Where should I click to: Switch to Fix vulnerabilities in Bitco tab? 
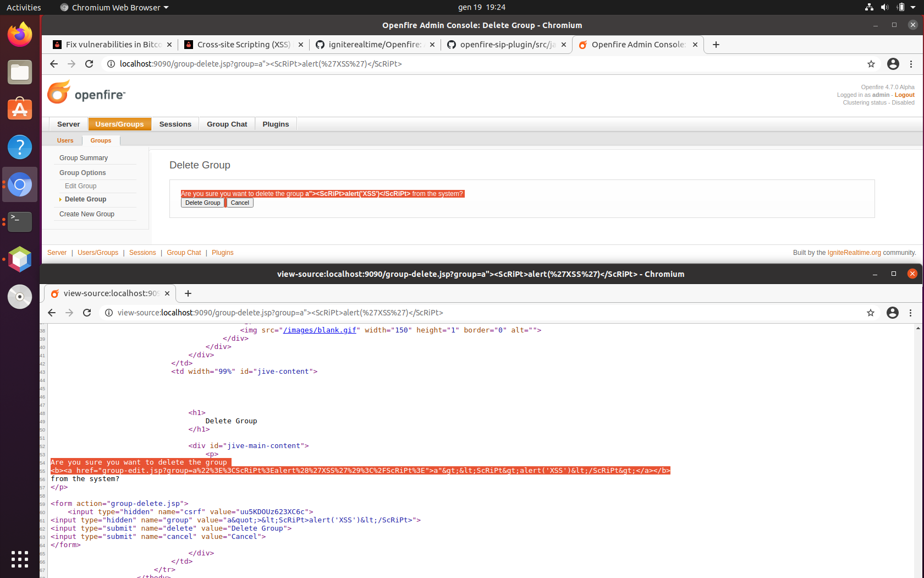(x=113, y=45)
